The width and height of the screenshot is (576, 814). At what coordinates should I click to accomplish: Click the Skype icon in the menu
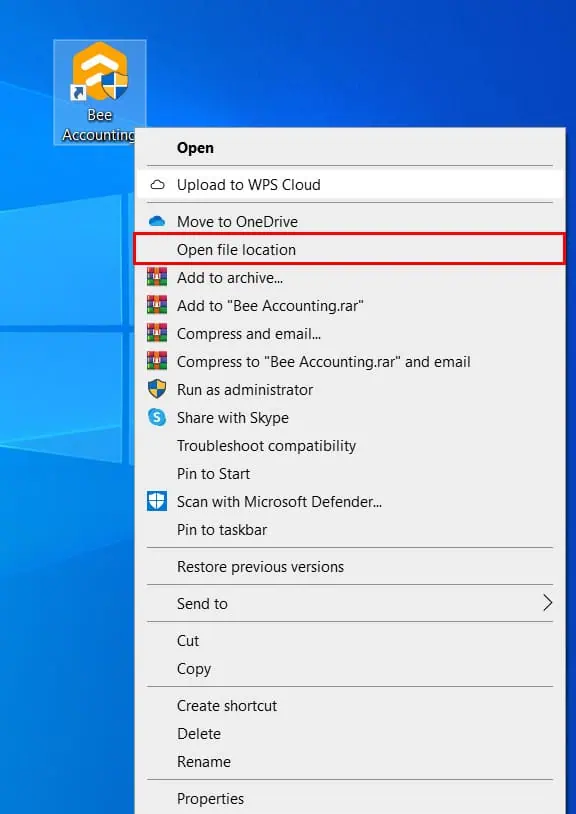(157, 417)
